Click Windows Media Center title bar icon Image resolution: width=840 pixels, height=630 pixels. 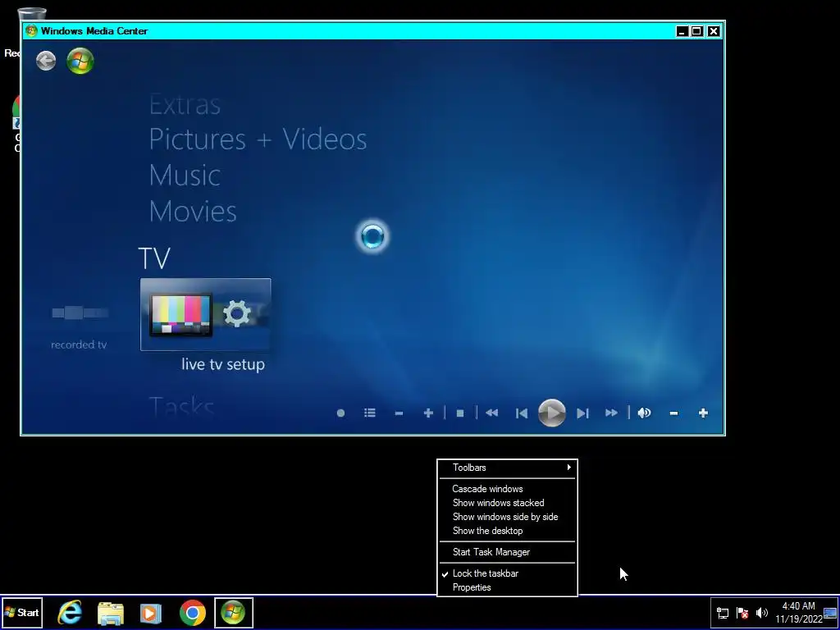click(32, 30)
